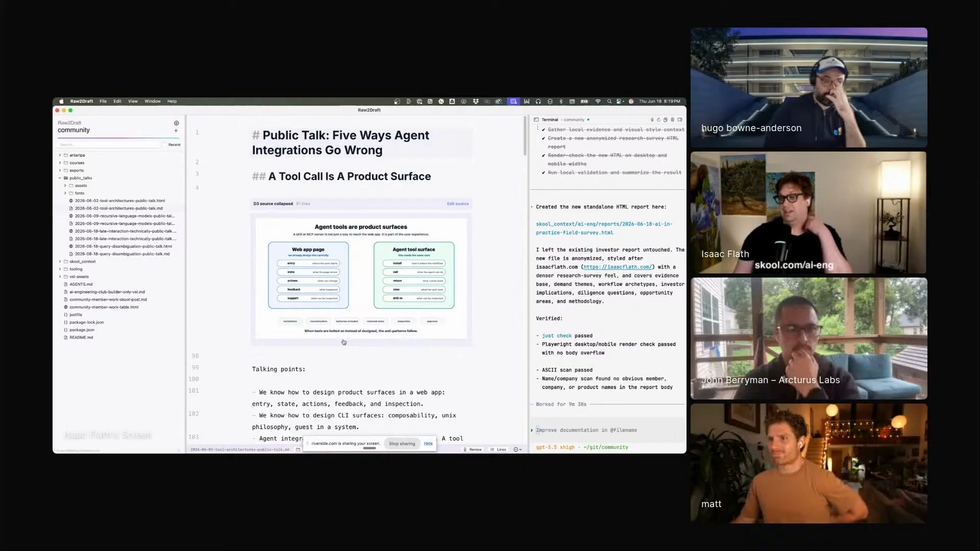
Task: Open the Raw2Draft sidebar settings gear
Action: coord(177,123)
